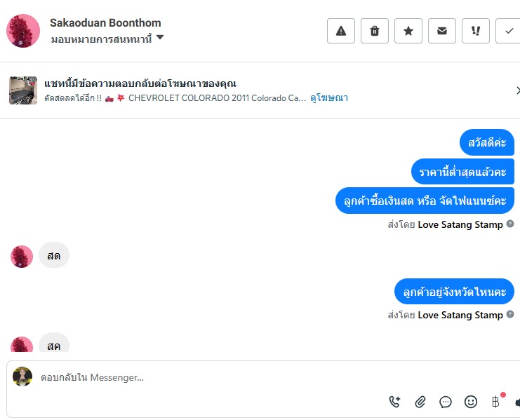Image resolution: width=520 pixels, height=420 pixels.
Task: Open saved replies speech bubble icon
Action: point(446,402)
